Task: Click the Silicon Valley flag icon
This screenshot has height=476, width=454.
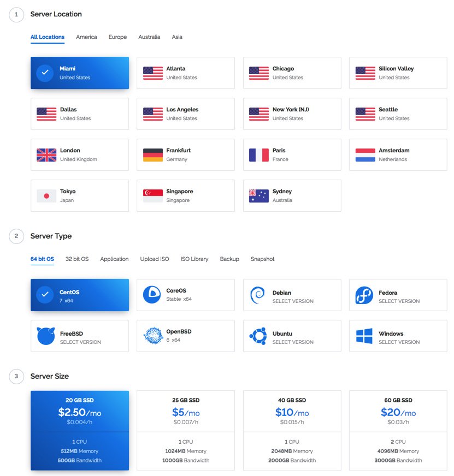Action: tap(365, 73)
